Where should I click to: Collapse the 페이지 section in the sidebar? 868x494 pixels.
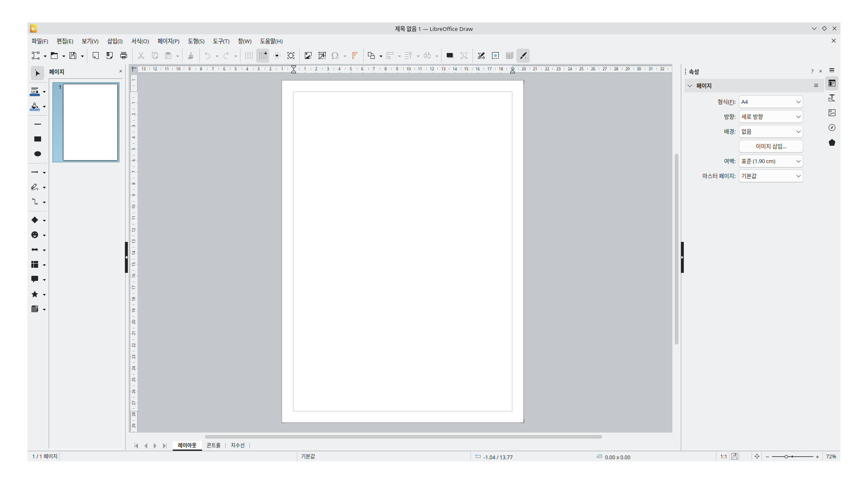[x=690, y=86]
